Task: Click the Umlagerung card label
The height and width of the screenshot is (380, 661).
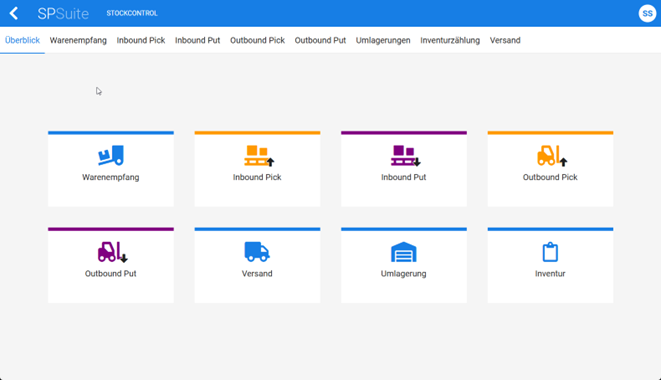Action: tap(403, 274)
